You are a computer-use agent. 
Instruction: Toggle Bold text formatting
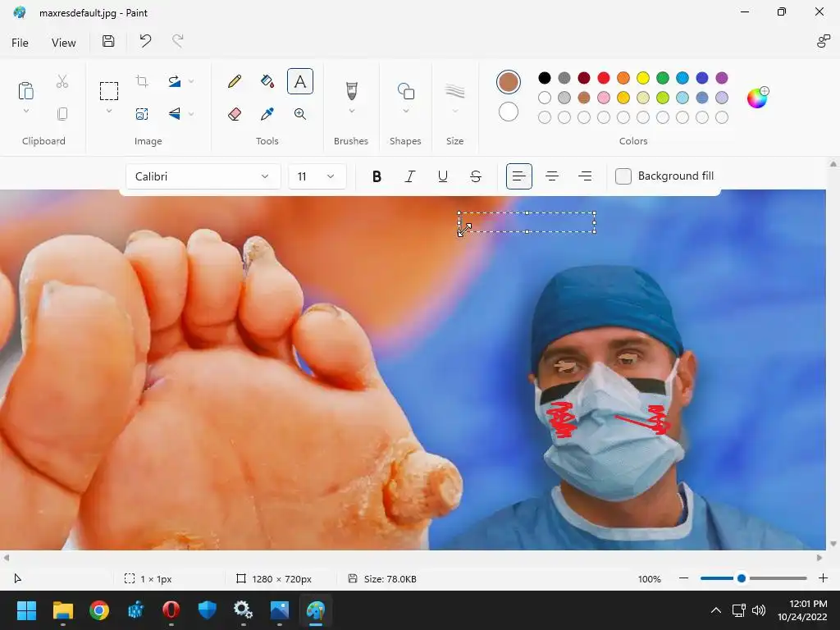(x=377, y=176)
